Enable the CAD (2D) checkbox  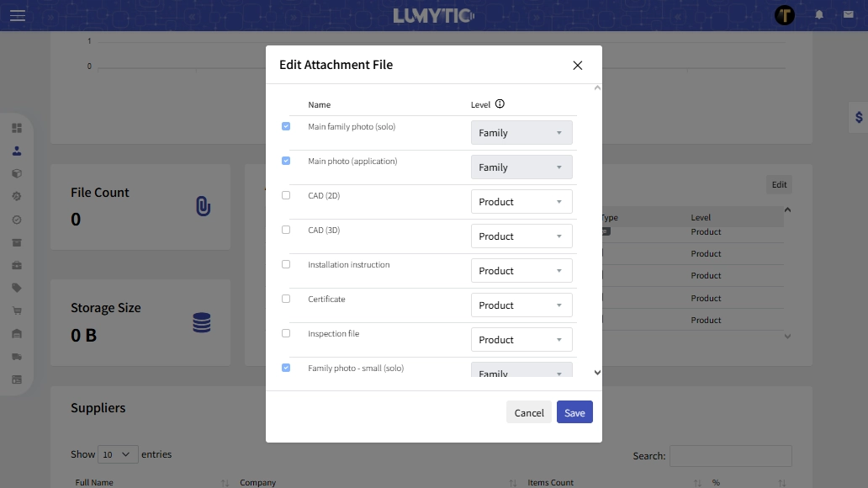286,195
